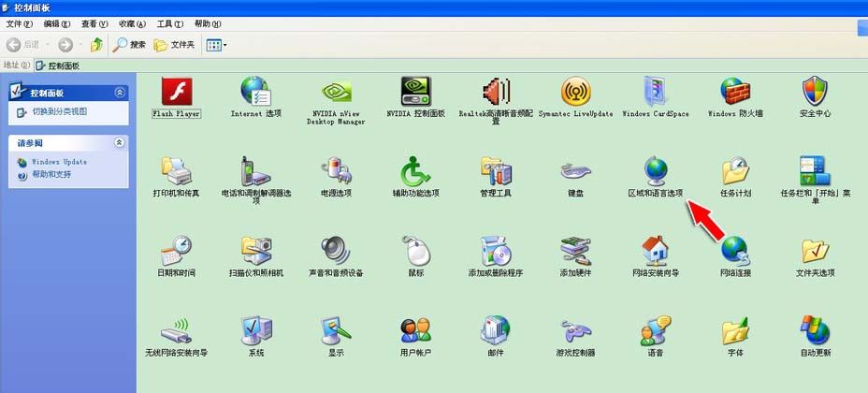Open the 安全中心 (Security Center) icon
Viewport: 868px width, 393px height.
click(815, 94)
